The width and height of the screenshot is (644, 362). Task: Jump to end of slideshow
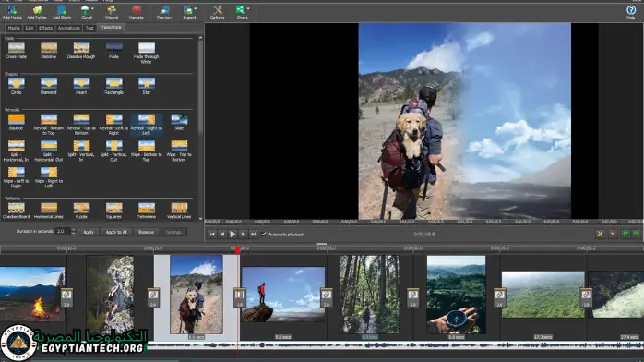click(x=254, y=235)
